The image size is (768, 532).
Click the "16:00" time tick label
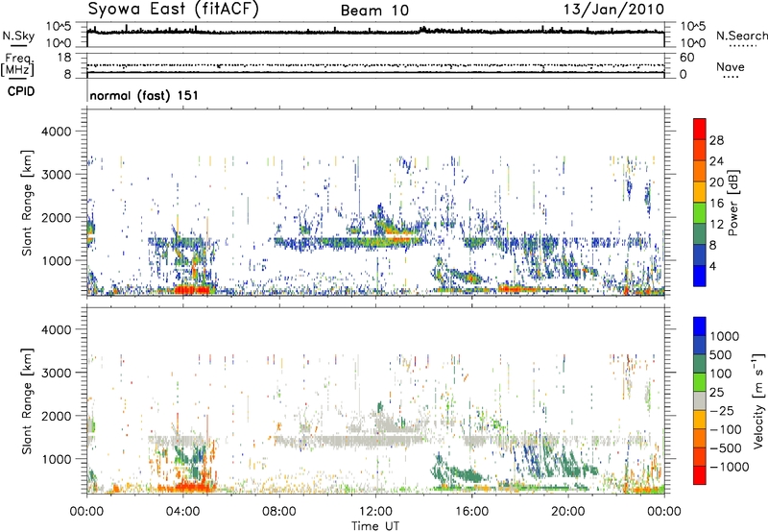tap(471, 512)
